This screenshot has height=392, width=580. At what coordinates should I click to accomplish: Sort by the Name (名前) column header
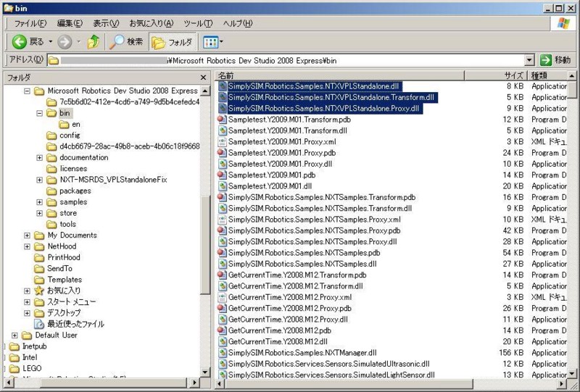pos(339,75)
